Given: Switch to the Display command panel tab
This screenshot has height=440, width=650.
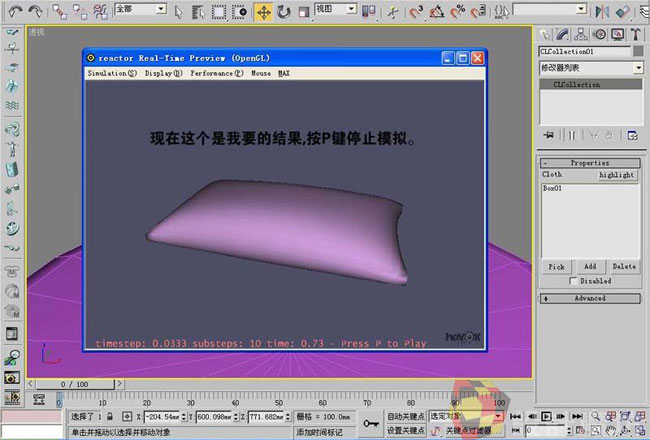Looking at the screenshot, I should click(617, 34).
